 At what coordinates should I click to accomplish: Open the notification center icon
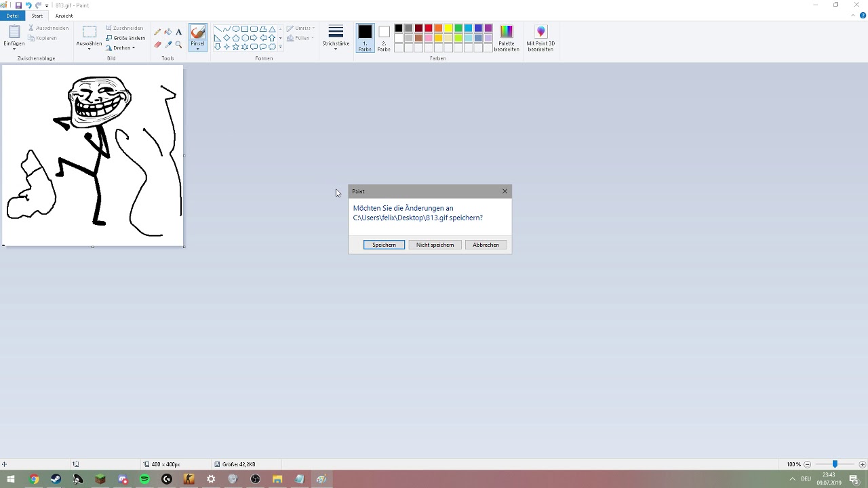tap(854, 479)
